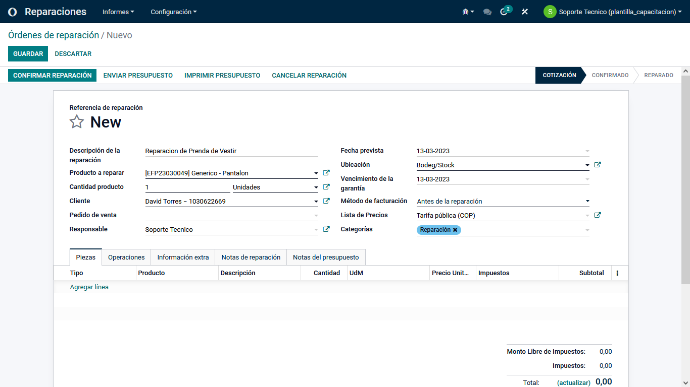This screenshot has height=387, width=690.
Task: Click the vertical scrollbar thumb
Action: point(685,180)
